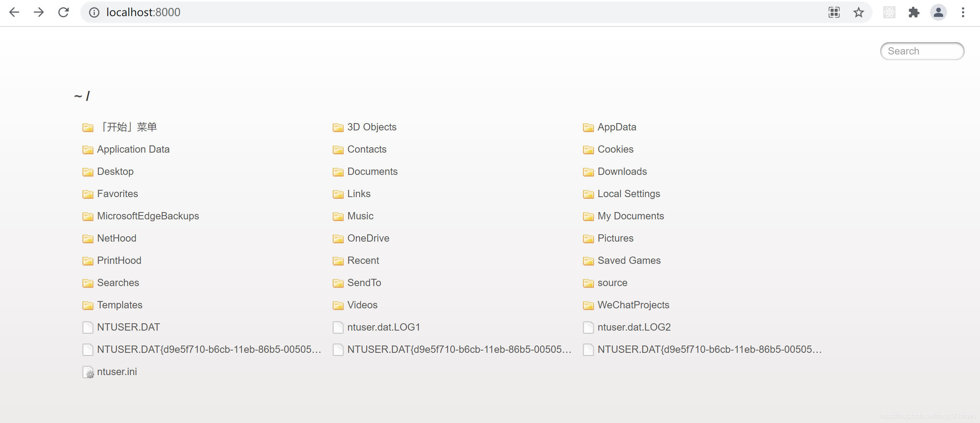Expand the 3D Objects folder
The width and height of the screenshot is (980, 423).
coord(372,127)
